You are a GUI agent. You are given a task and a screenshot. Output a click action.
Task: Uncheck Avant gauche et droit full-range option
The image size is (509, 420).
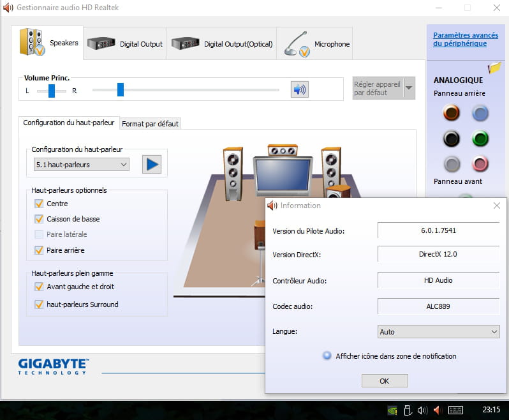39,287
